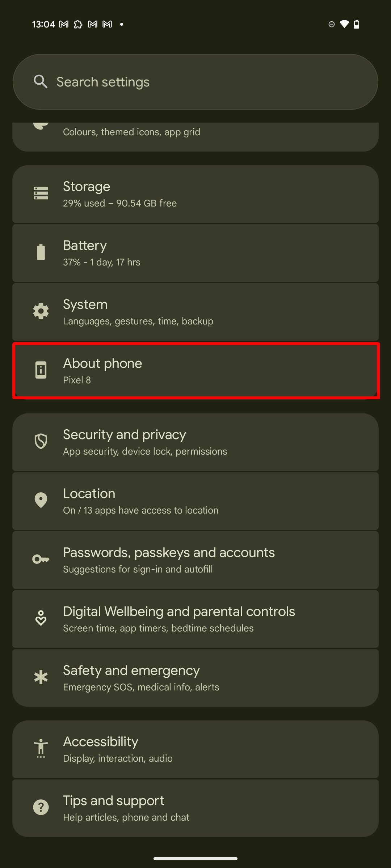Open Security and privacy settings
Viewport: 391px width, 868px height.
tap(195, 442)
